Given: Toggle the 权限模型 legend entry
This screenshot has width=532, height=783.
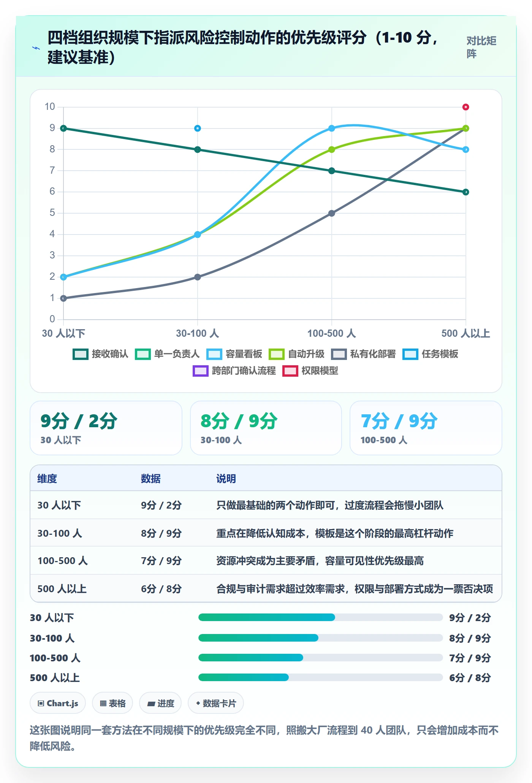Looking at the screenshot, I should [x=310, y=371].
